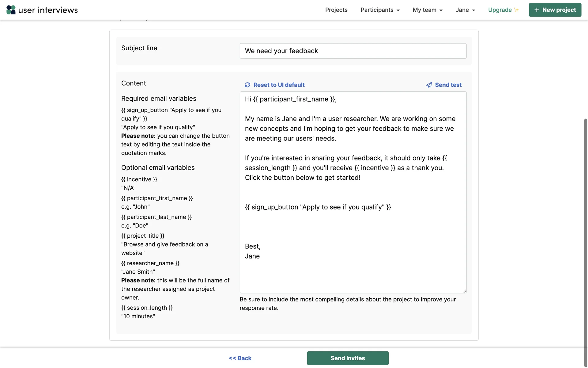
Task: Open the My team dropdown
Action: (x=427, y=10)
